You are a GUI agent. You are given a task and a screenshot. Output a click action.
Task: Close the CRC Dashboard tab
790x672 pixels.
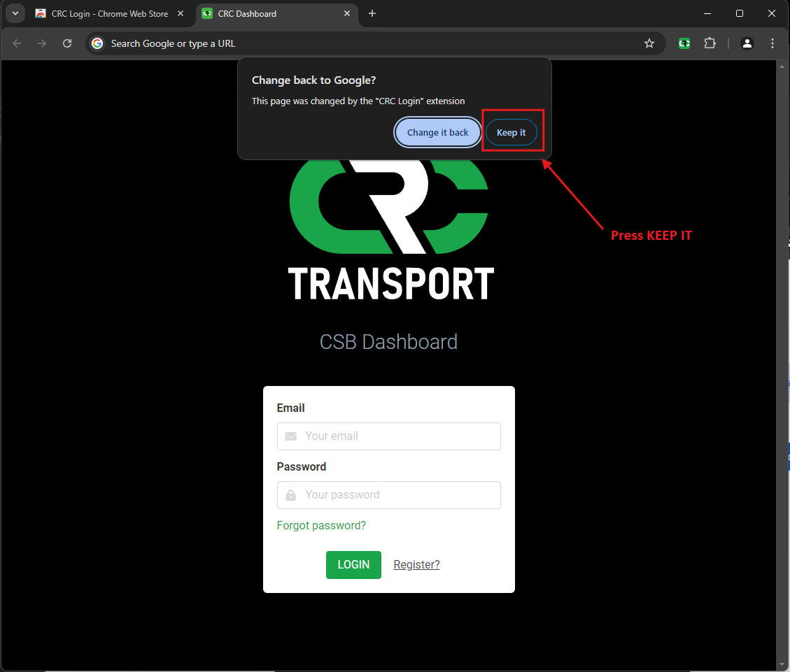347,14
